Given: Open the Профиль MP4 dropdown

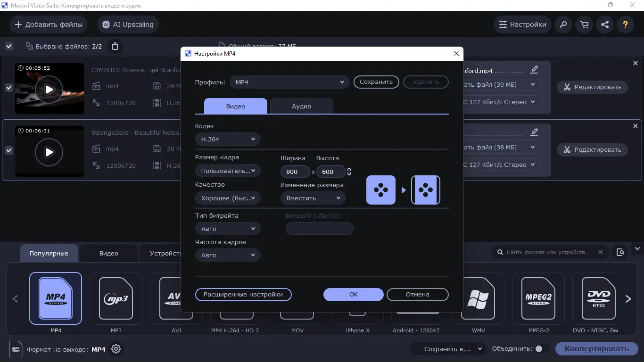Looking at the screenshot, I should click(289, 82).
